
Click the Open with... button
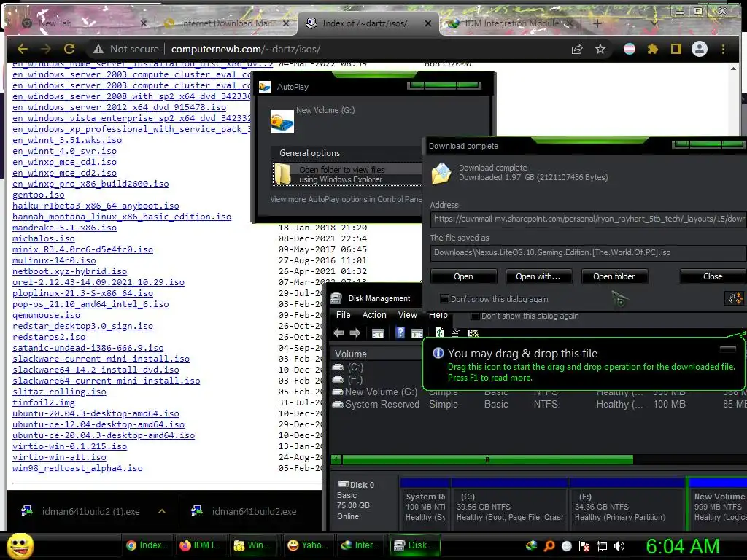(x=538, y=276)
